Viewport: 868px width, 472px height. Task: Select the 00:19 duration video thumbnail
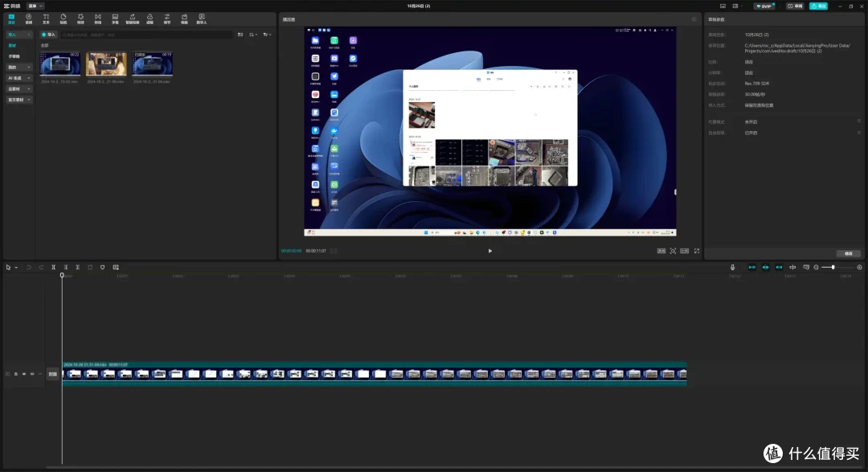point(152,64)
